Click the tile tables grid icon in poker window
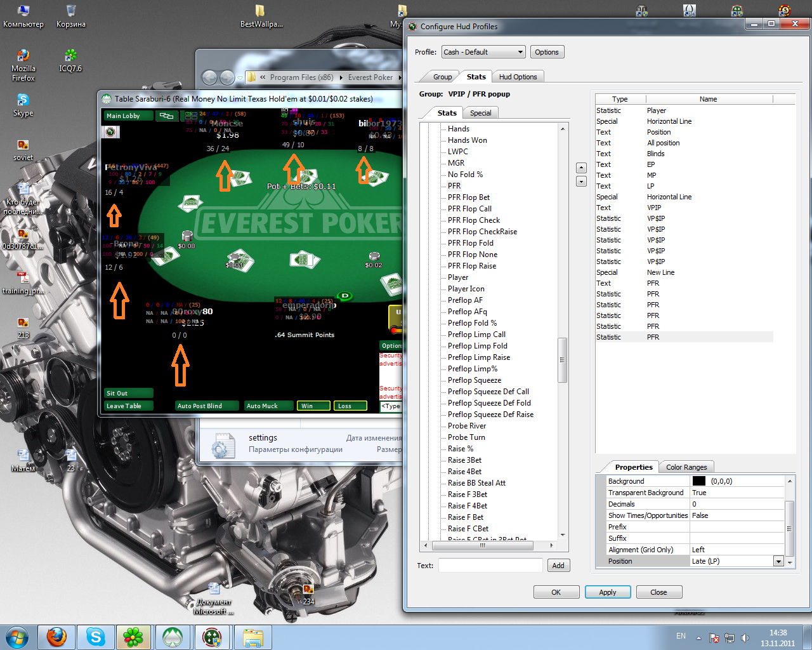Screen dimensions: 812x650 point(191,116)
